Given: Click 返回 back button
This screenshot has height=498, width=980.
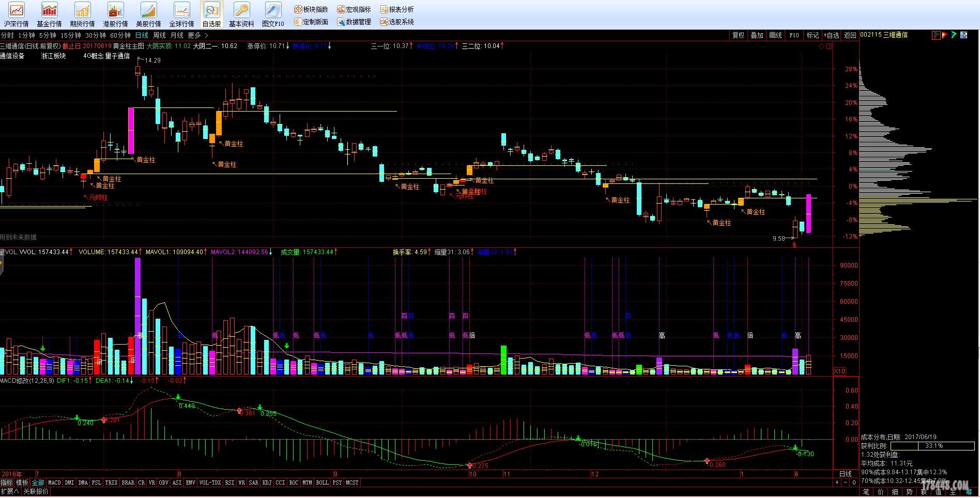Looking at the screenshot, I should point(850,35).
